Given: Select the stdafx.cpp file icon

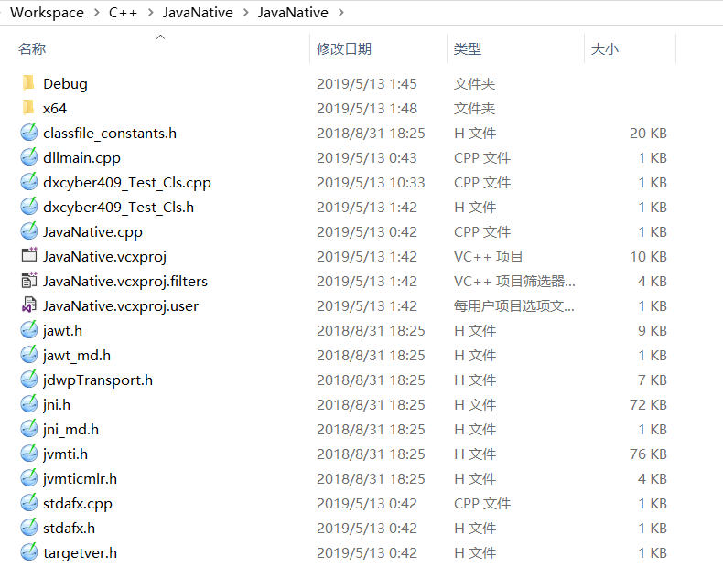Looking at the screenshot, I should pos(29,503).
